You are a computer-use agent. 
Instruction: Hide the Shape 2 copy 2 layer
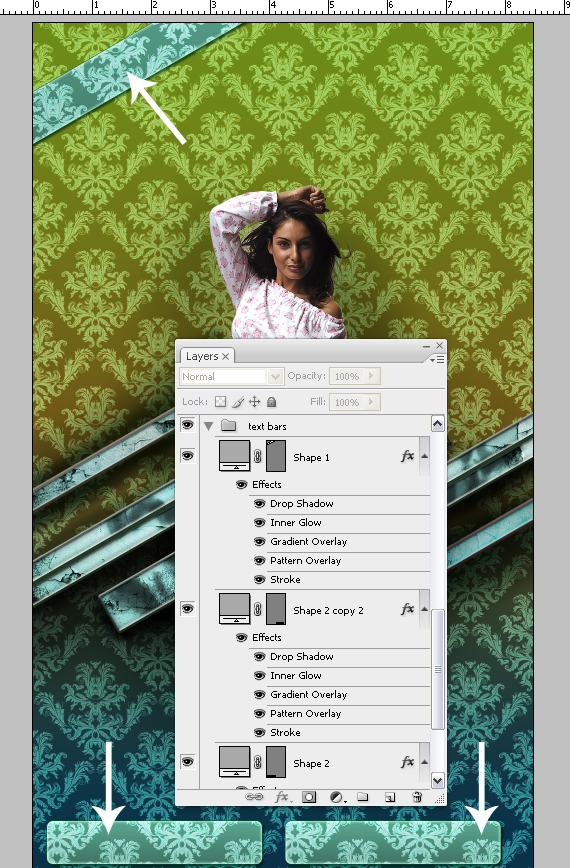point(188,608)
